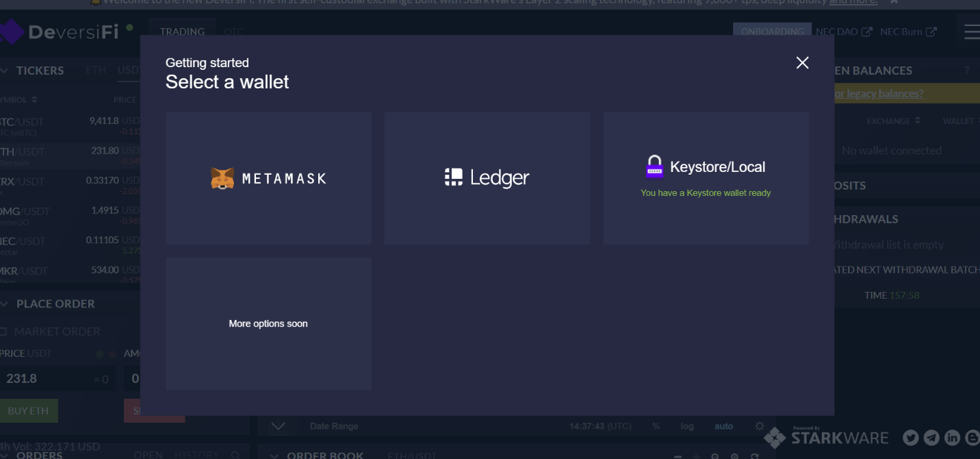Open the LinkedIn social icon

point(952,437)
